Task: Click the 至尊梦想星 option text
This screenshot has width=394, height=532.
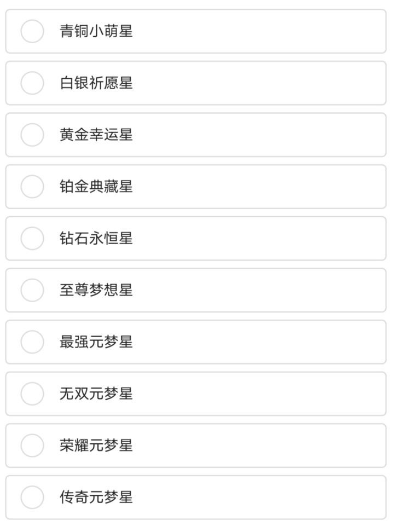Action: tap(96, 290)
